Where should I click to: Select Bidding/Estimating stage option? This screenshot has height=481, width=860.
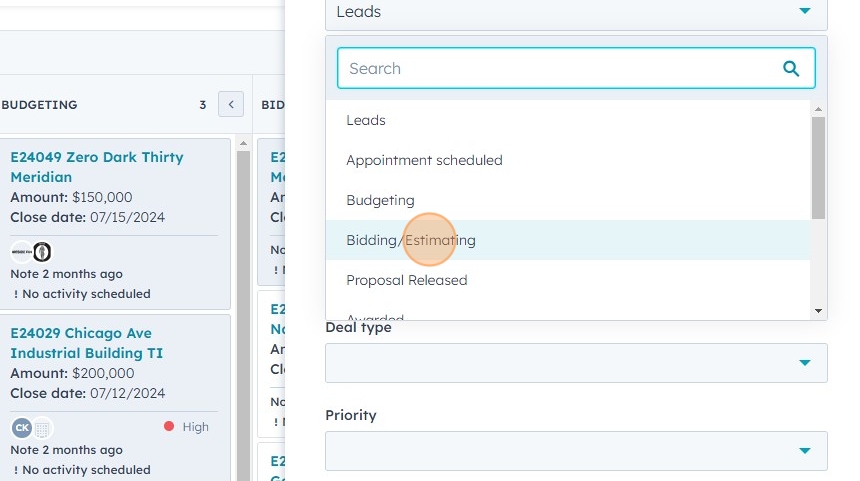point(411,240)
